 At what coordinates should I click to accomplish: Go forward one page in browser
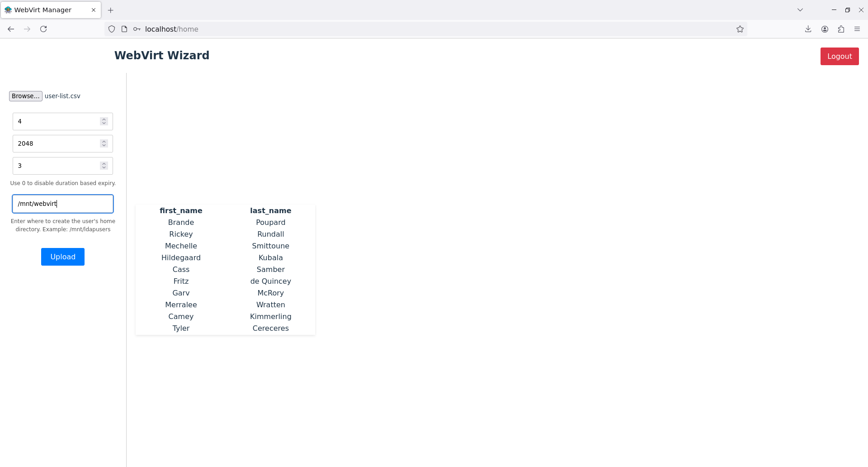point(27,29)
